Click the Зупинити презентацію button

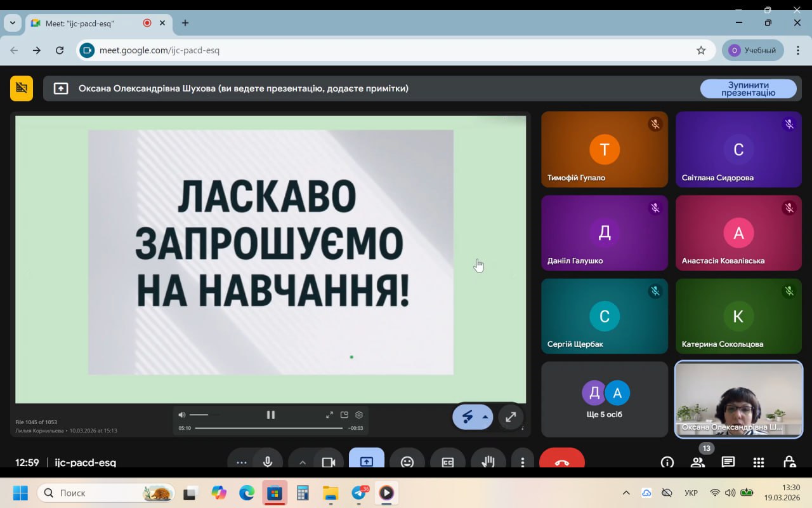pos(748,89)
